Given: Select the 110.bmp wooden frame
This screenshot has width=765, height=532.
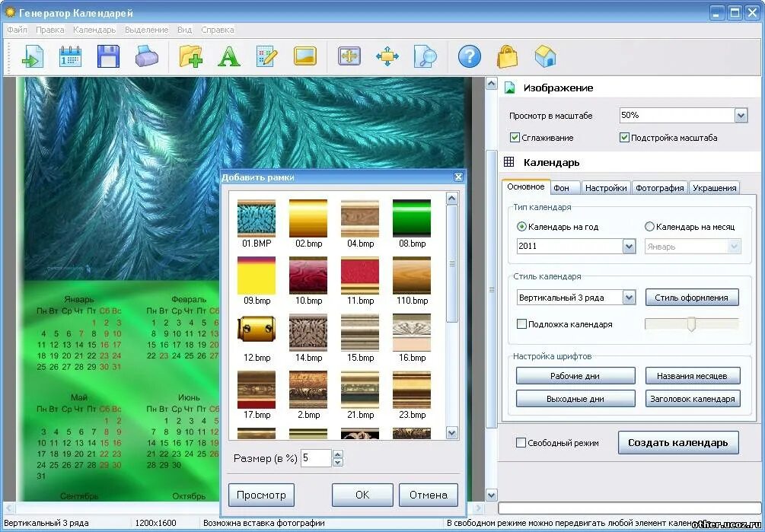Looking at the screenshot, I should [412, 276].
